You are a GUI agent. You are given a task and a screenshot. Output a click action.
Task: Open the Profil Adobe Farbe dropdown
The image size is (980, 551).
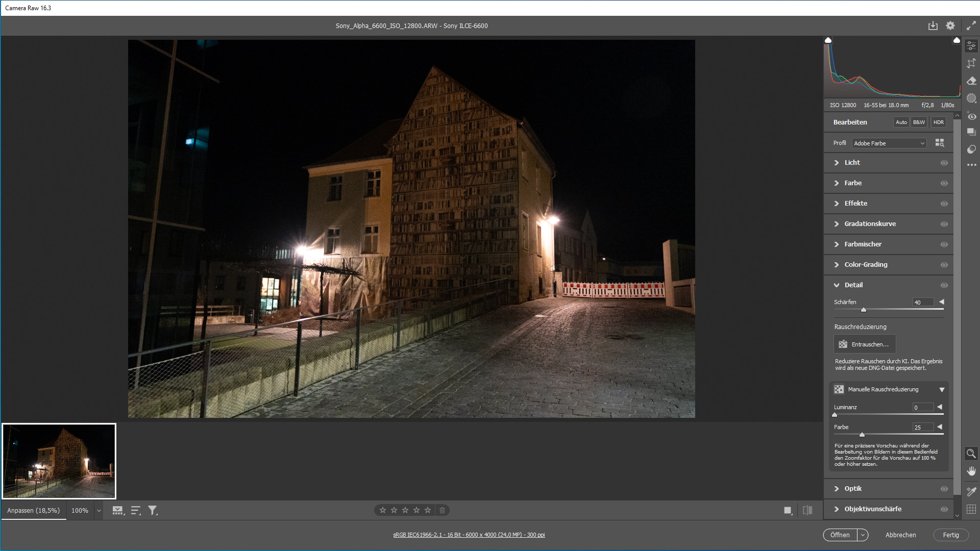pos(889,143)
